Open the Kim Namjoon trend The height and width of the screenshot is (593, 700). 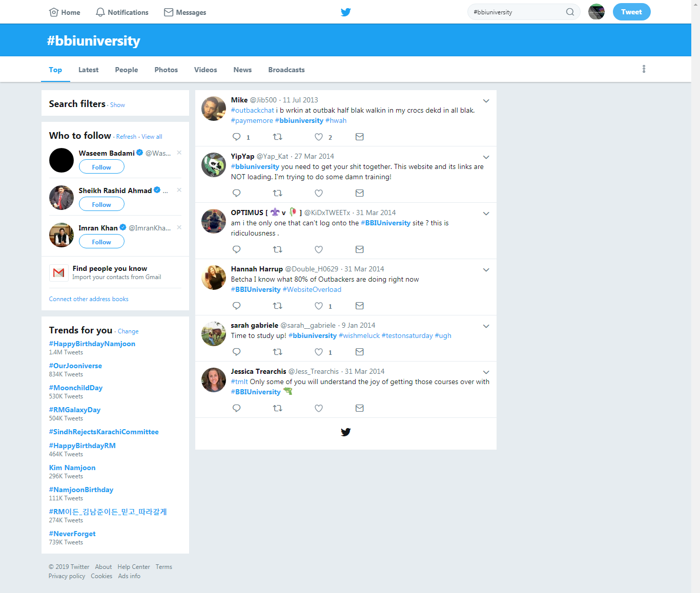pyautogui.click(x=72, y=468)
